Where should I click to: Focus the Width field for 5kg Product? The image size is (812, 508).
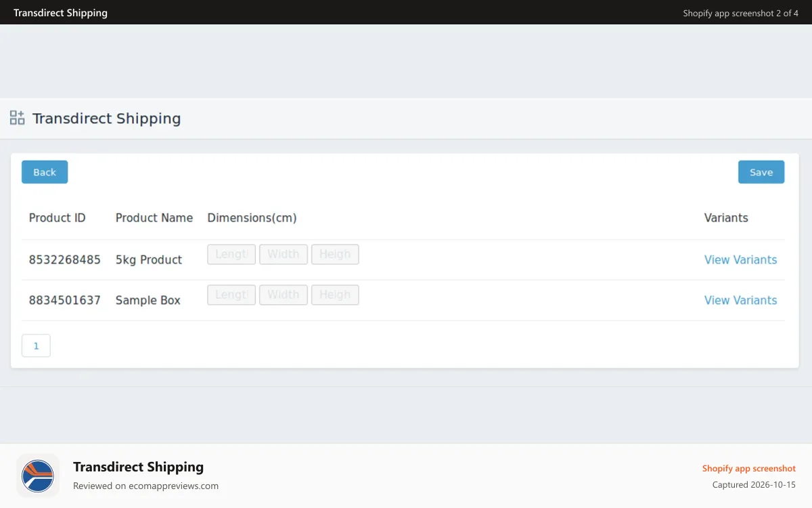pyautogui.click(x=284, y=254)
